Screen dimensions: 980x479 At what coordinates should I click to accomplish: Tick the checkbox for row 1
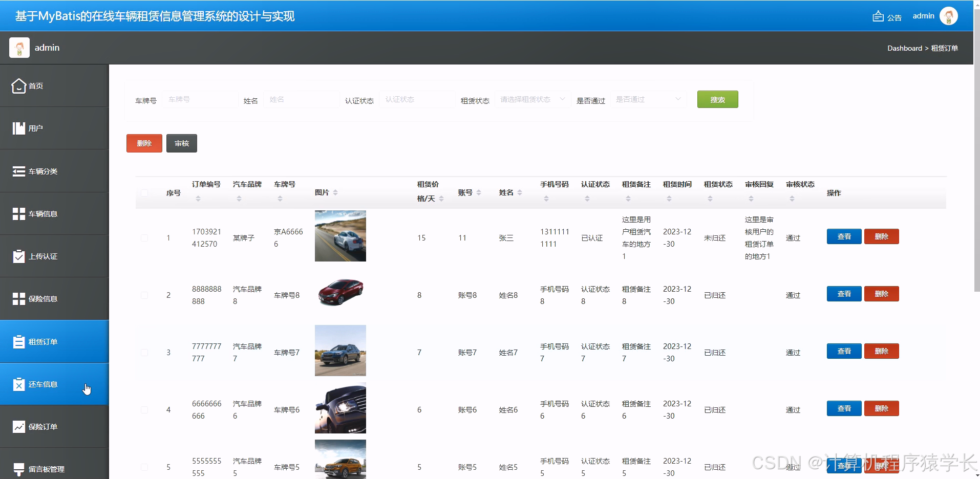pos(144,238)
